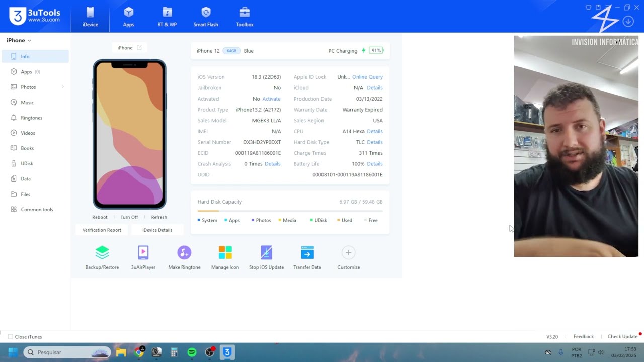Click the volume icon in system tray

pyautogui.click(x=601, y=352)
